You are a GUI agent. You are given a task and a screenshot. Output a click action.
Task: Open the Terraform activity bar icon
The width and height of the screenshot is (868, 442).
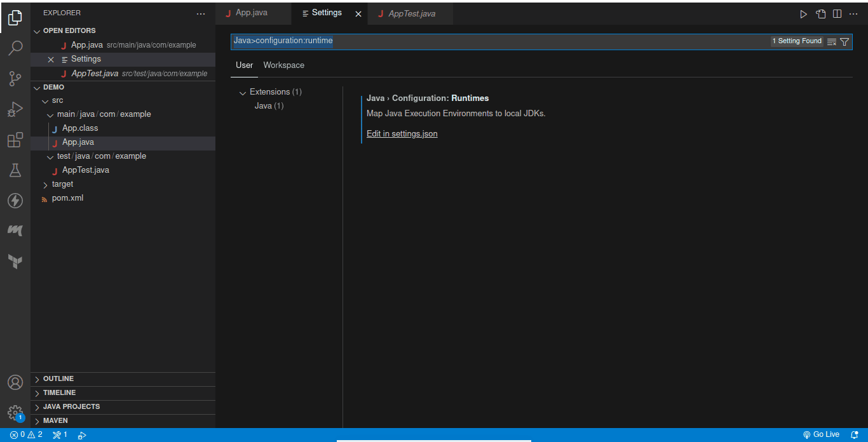(15, 261)
